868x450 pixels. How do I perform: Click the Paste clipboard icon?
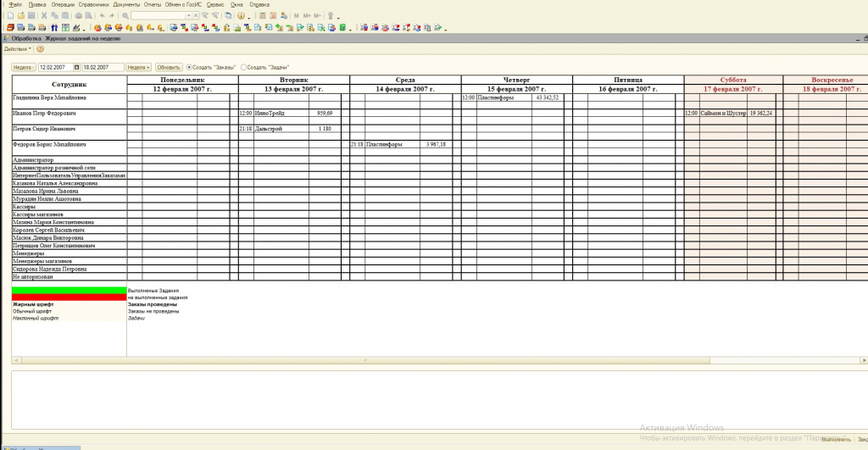pyautogui.click(x=65, y=15)
